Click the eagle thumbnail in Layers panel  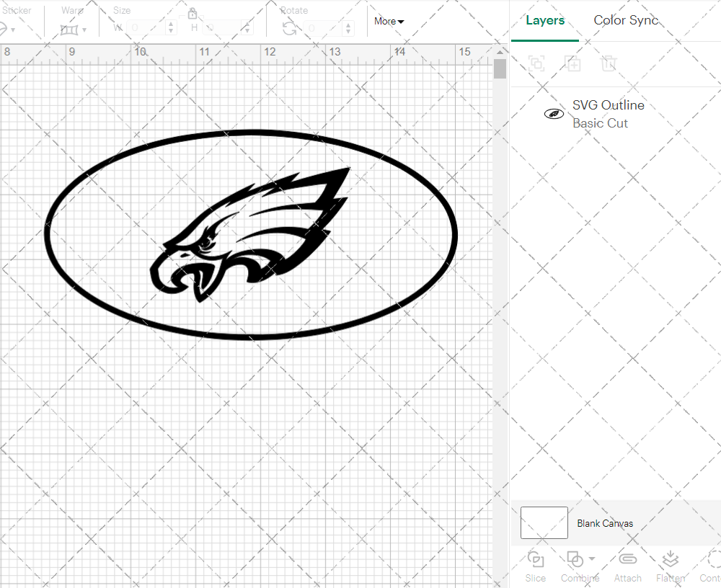pos(554,114)
